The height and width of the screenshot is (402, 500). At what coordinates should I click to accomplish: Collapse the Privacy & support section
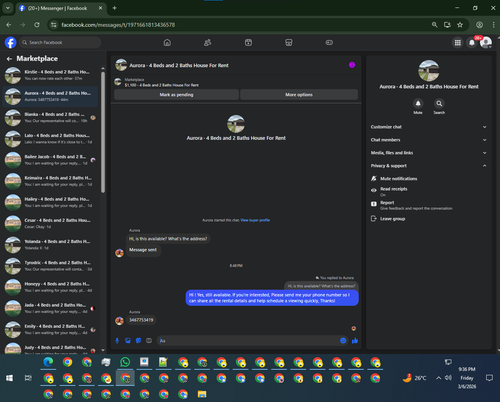428,166
